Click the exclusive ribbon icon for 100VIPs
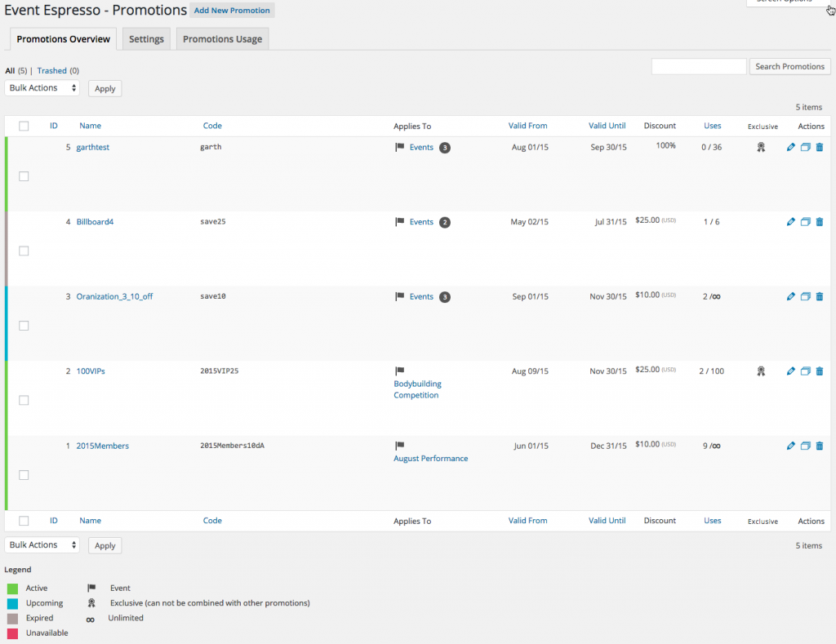Image resolution: width=836 pixels, height=644 pixels. pos(761,371)
